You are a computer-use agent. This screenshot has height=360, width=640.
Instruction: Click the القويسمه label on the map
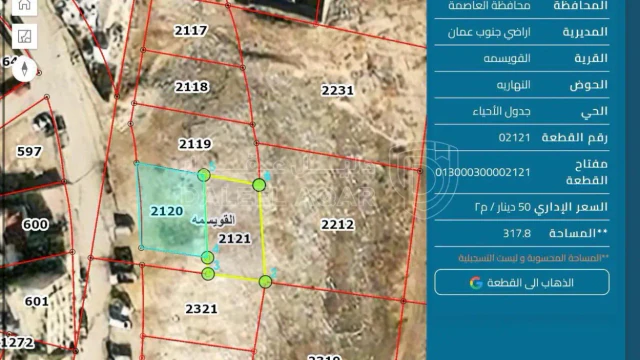coord(213,220)
